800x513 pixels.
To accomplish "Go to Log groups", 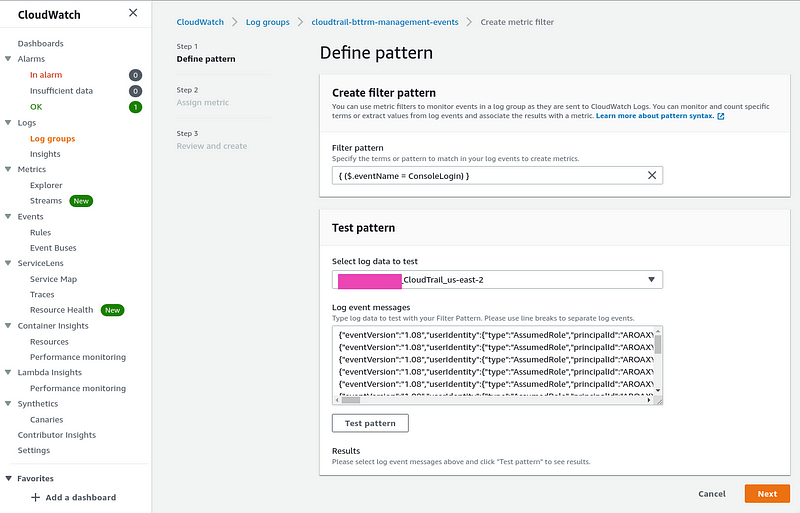I will click(x=53, y=138).
